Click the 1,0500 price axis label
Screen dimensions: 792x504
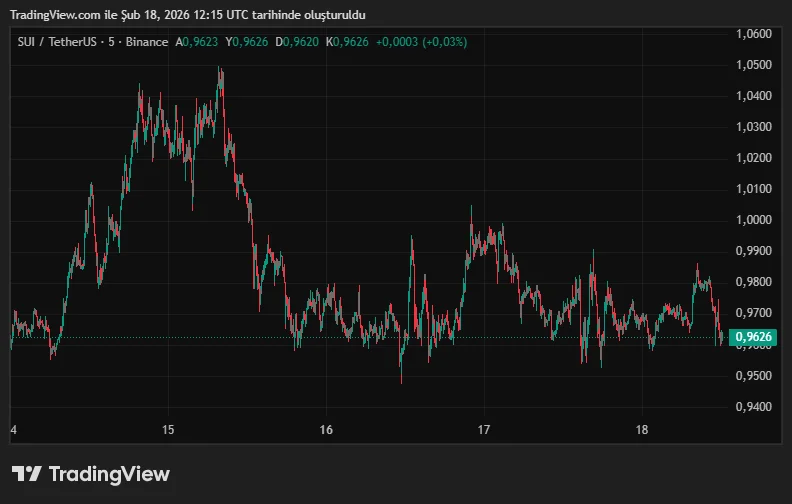coord(753,65)
